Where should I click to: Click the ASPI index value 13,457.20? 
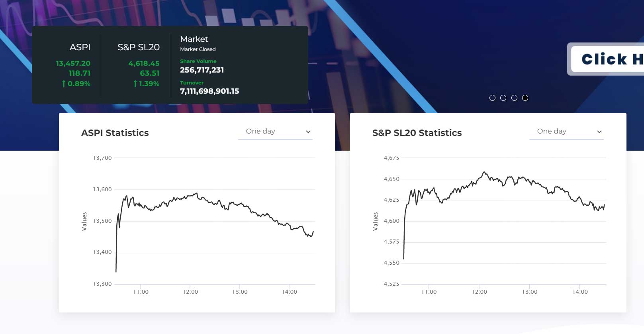click(x=73, y=63)
